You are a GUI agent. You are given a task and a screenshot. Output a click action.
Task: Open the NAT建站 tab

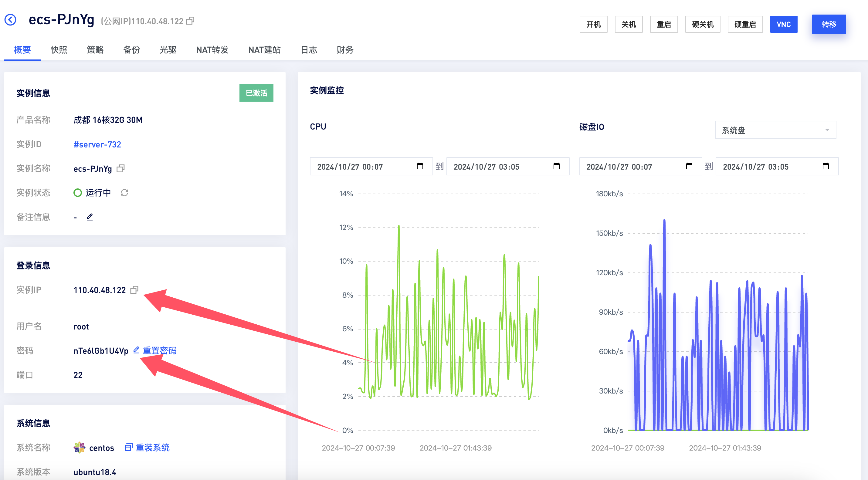(265, 50)
